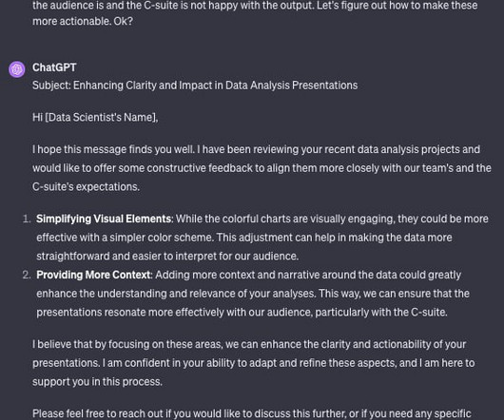Click the bold 'Simplifying Visual Elements' heading
The image size is (504, 420).
pos(104,219)
